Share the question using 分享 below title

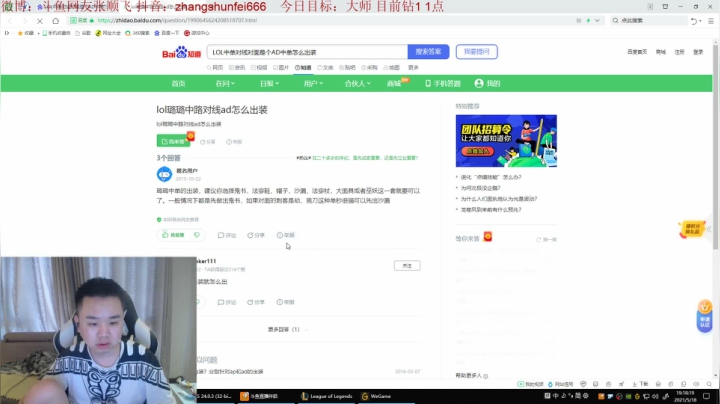tap(208, 142)
